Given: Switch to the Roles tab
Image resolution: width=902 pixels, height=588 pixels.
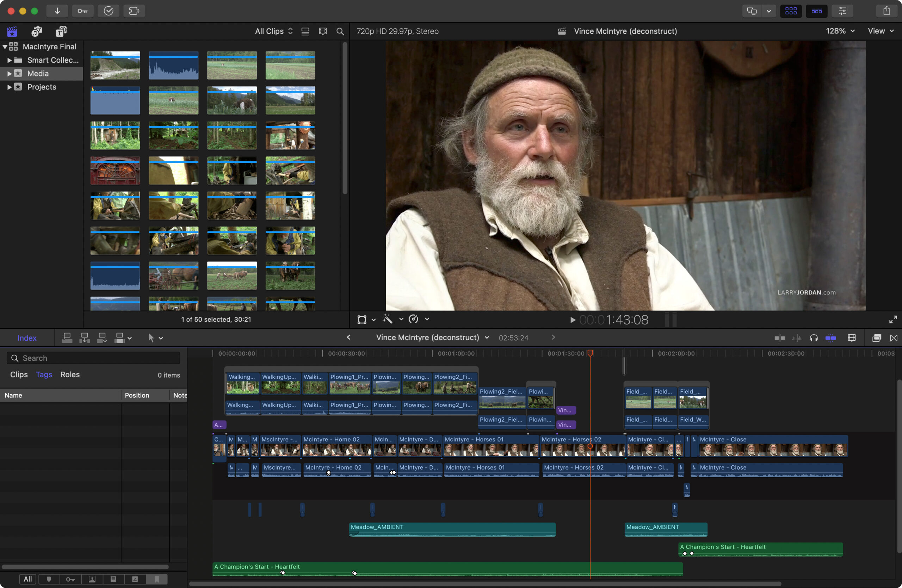Looking at the screenshot, I should click(70, 374).
